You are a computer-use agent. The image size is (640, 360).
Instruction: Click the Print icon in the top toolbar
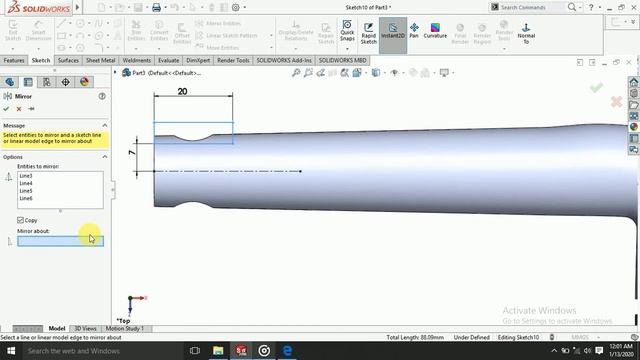point(156,7)
